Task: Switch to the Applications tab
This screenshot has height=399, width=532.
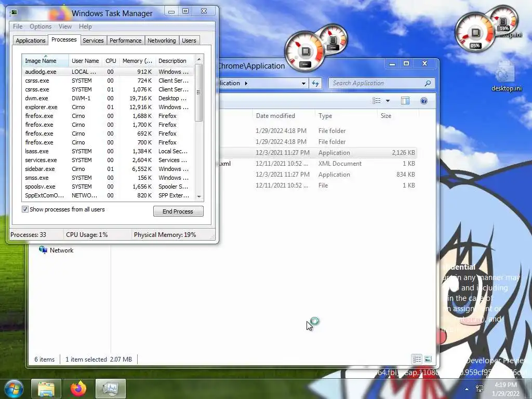Action: pyautogui.click(x=31, y=41)
